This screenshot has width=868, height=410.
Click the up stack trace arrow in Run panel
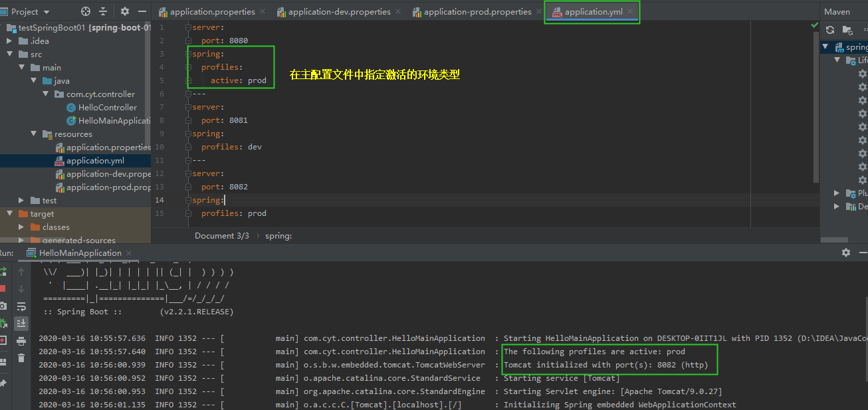pos(21,272)
